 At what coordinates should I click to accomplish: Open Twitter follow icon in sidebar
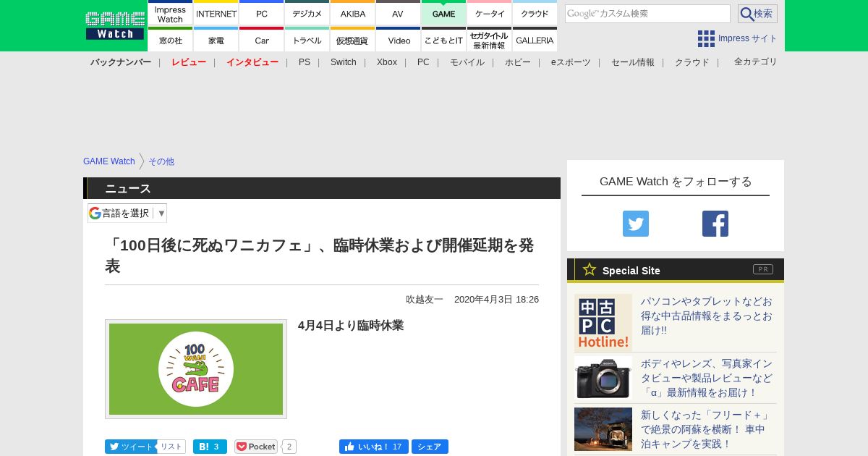tap(636, 224)
